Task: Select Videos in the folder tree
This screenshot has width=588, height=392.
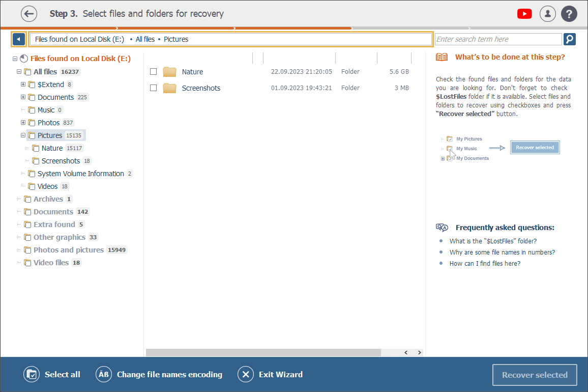Action: point(47,186)
